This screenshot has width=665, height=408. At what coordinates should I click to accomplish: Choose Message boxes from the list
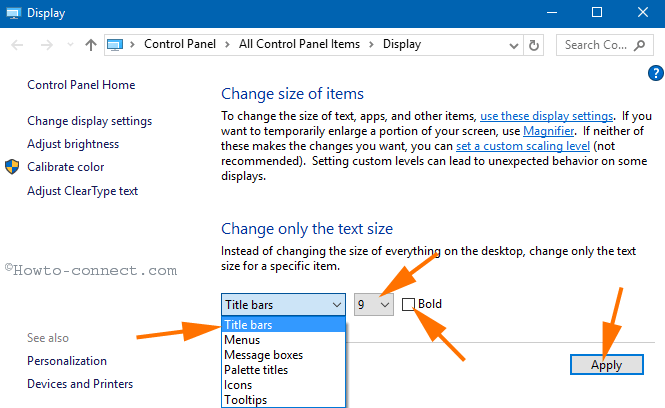(283, 355)
